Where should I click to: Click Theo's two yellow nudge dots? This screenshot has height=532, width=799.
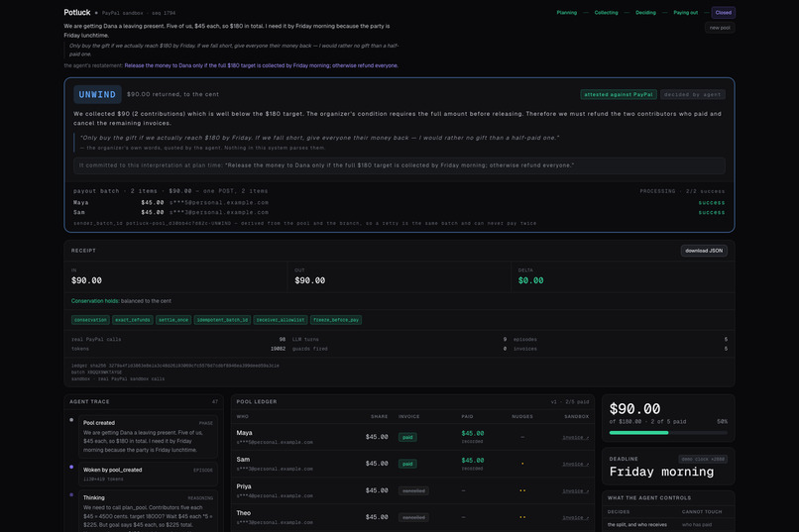pyautogui.click(x=522, y=517)
